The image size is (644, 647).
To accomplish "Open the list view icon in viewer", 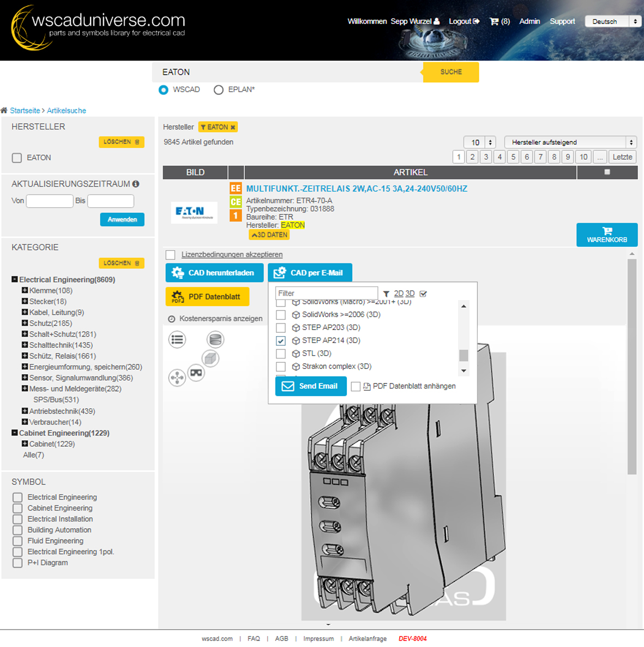I will point(177,339).
